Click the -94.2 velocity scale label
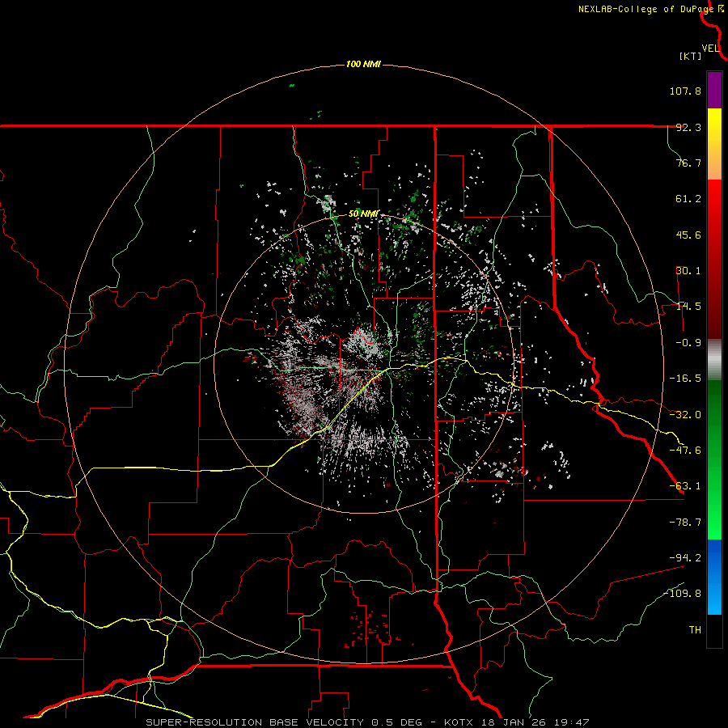 [x=685, y=557]
